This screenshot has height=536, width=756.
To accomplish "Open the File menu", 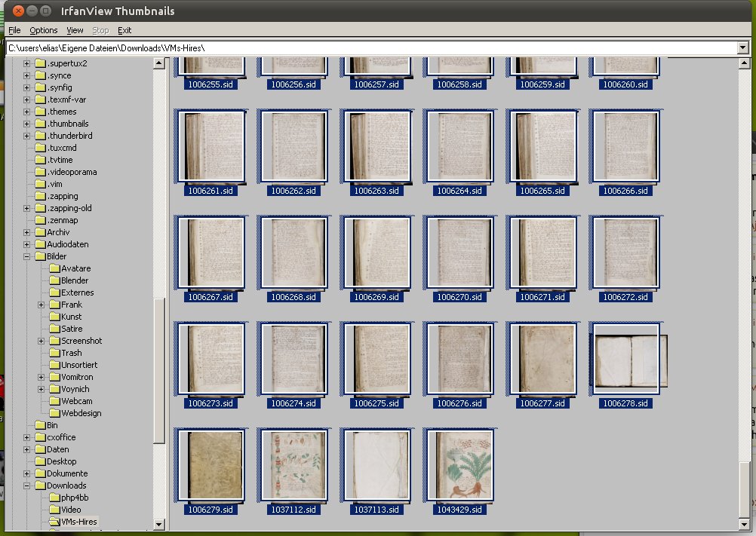I will click(x=14, y=30).
